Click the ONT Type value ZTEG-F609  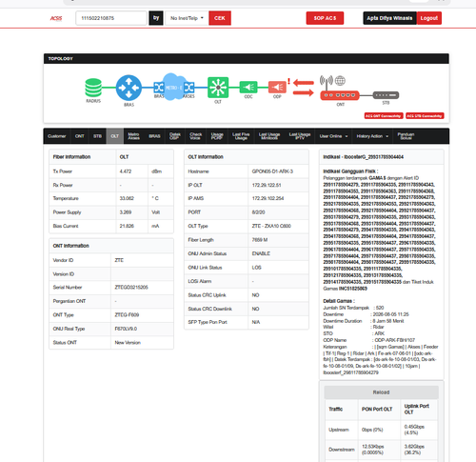(127, 315)
